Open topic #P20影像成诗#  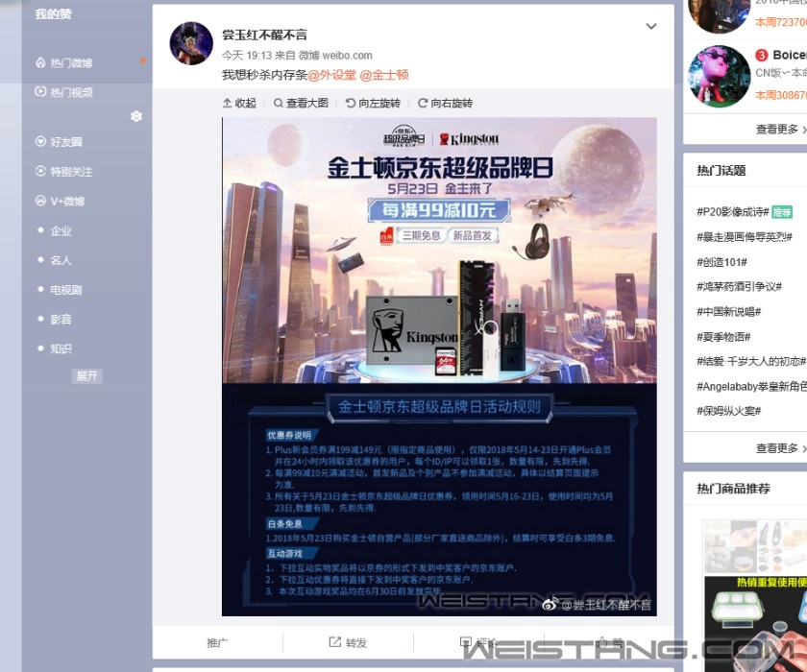(732, 212)
